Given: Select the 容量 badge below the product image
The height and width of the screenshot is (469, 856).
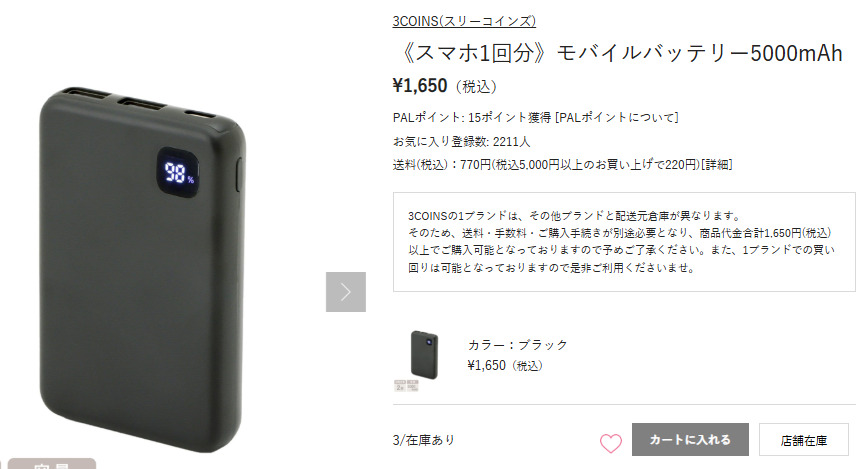Looking at the screenshot, I should pos(52,464).
